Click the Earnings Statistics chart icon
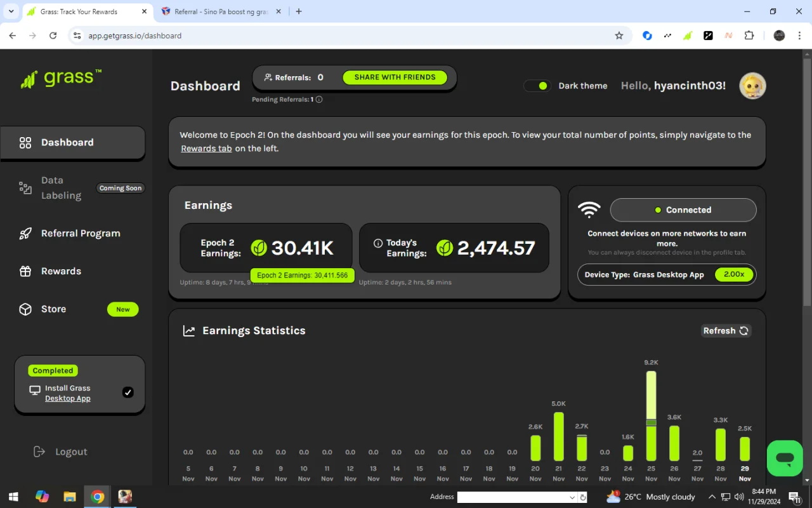Screen dimensions: 812x508 189,331
